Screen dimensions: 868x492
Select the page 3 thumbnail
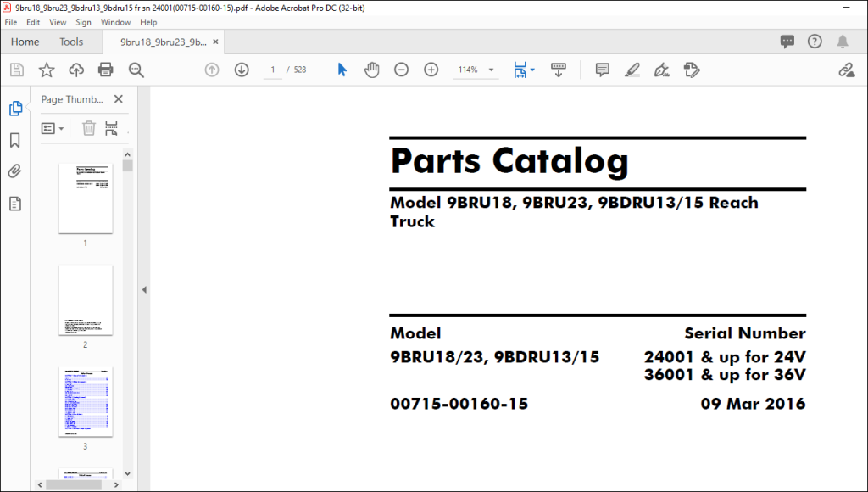click(x=86, y=402)
